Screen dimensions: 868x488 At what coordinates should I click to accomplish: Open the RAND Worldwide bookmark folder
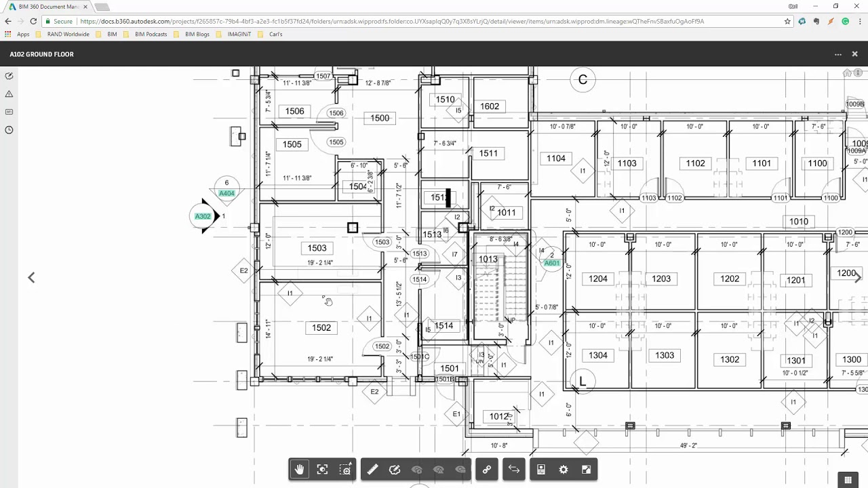[x=62, y=34]
